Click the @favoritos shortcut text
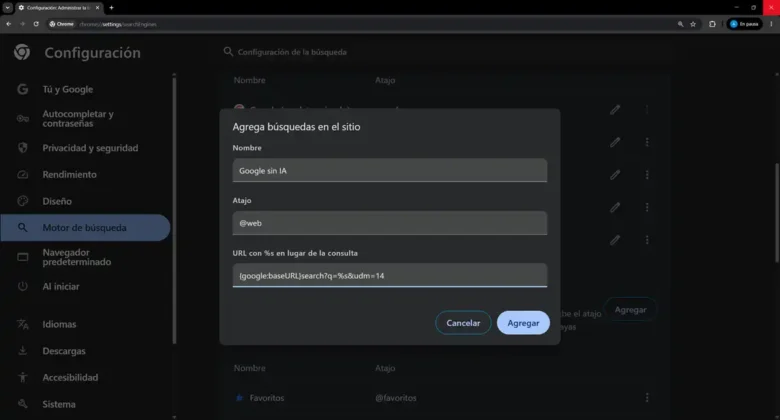 point(396,398)
